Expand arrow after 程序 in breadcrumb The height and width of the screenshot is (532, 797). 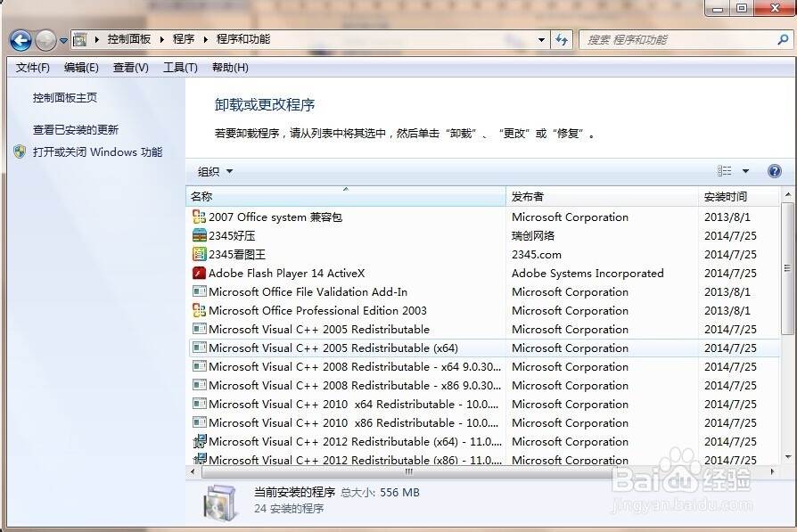point(205,39)
